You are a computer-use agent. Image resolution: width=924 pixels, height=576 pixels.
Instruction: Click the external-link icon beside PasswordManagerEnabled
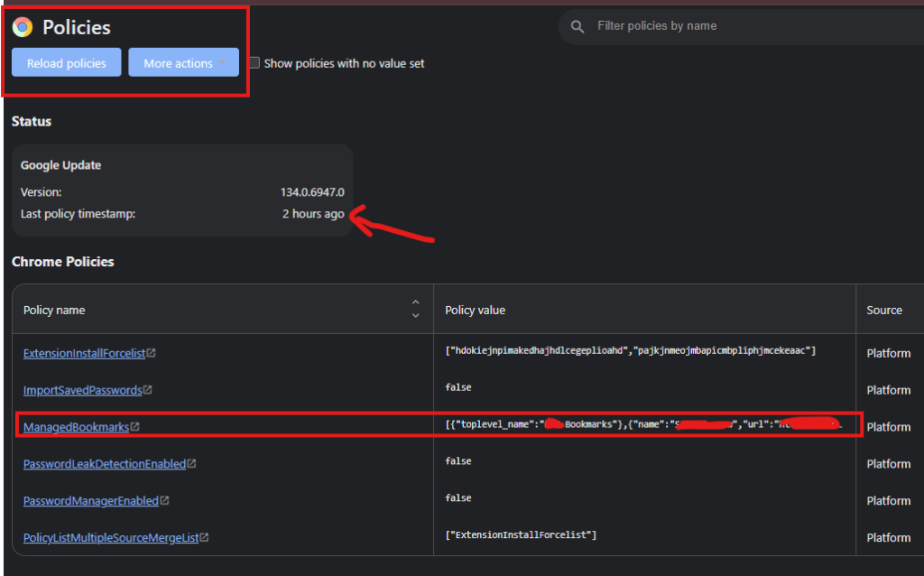tap(166, 500)
